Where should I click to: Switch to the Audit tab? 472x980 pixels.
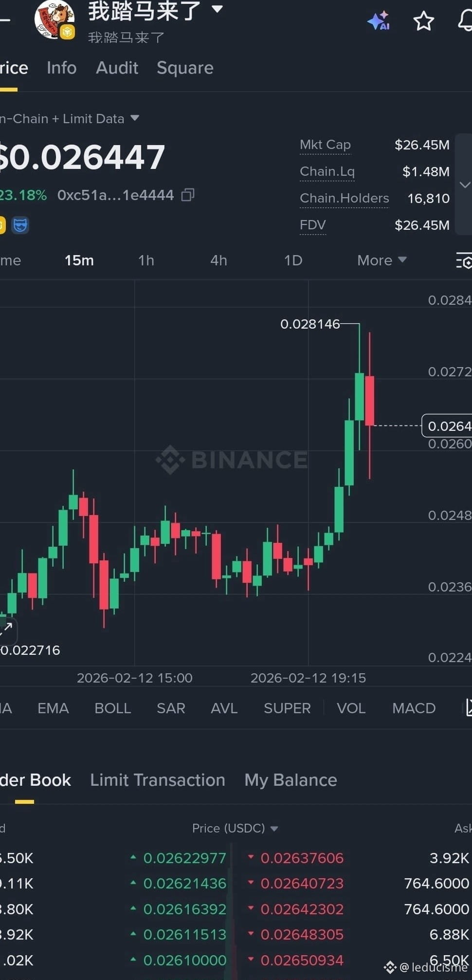tap(117, 68)
